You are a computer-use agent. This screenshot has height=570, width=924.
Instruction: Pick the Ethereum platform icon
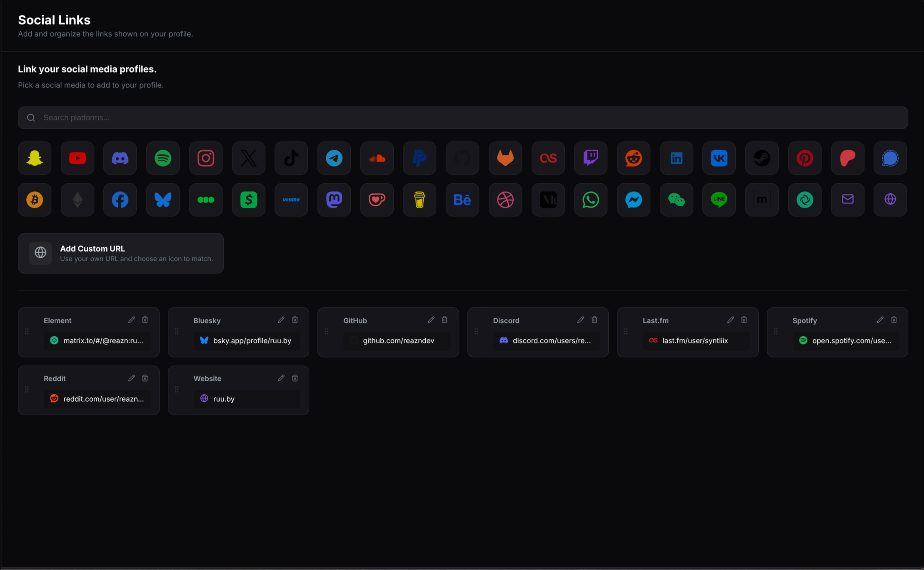tap(77, 200)
